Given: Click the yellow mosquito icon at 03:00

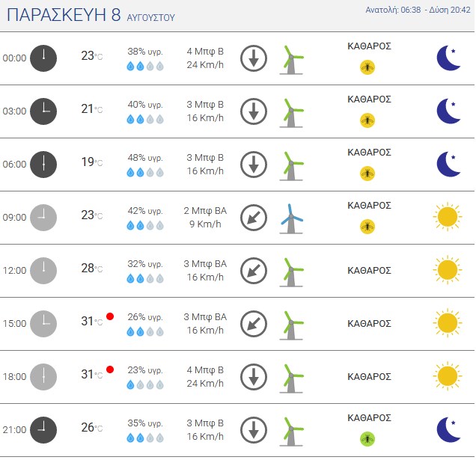Looking at the screenshot, I should [367, 120].
